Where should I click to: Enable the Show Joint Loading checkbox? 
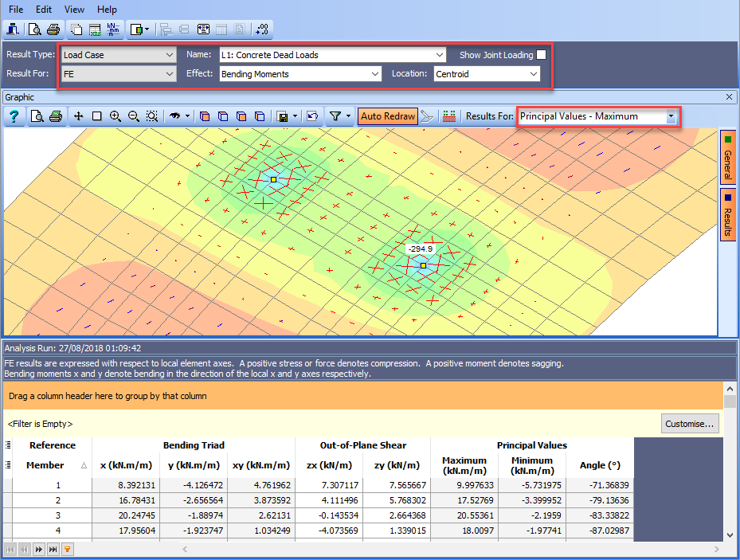542,55
